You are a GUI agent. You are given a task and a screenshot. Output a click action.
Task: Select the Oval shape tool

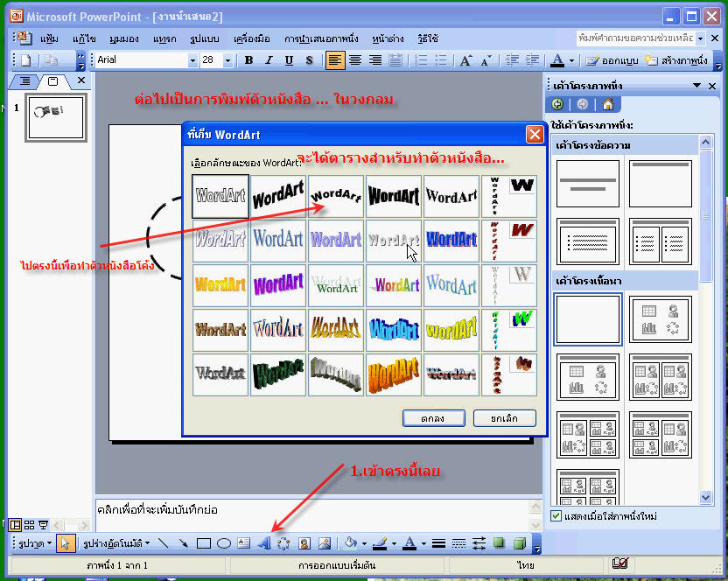click(224, 542)
